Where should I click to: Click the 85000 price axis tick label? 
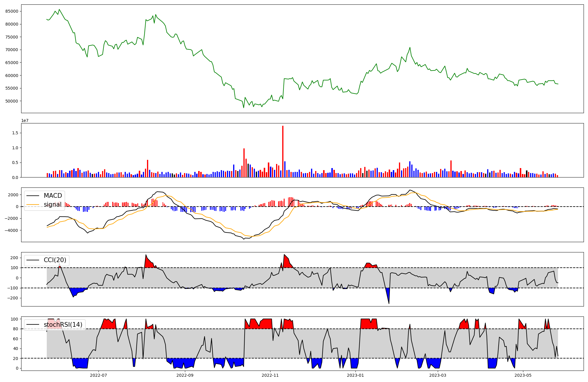click(x=12, y=11)
